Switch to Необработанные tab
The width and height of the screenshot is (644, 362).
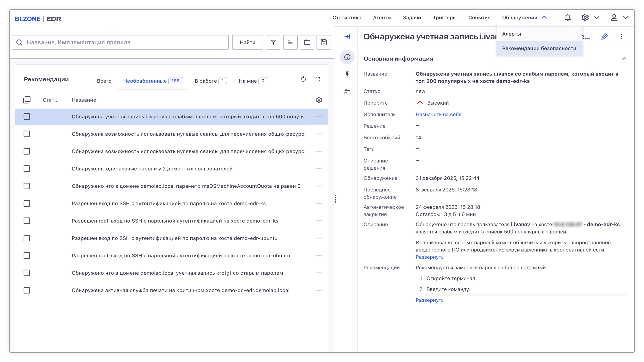153,81
